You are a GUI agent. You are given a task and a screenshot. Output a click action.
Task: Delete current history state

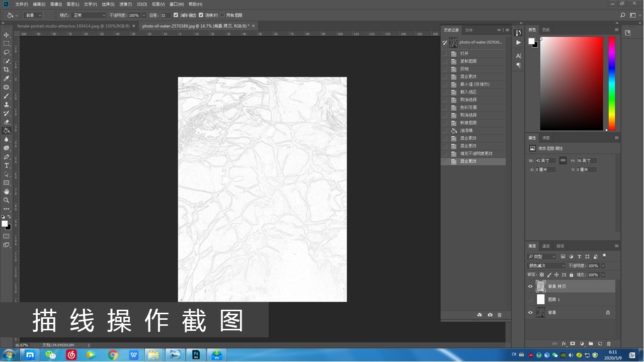[500, 315]
